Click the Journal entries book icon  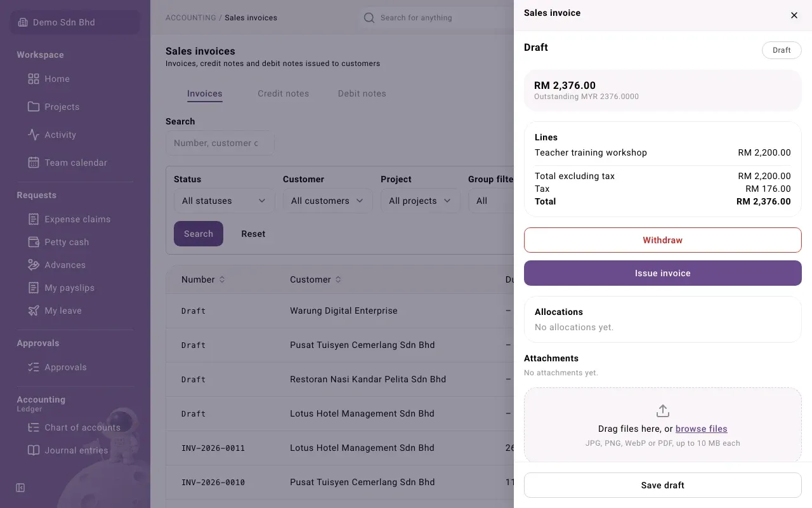pos(34,450)
